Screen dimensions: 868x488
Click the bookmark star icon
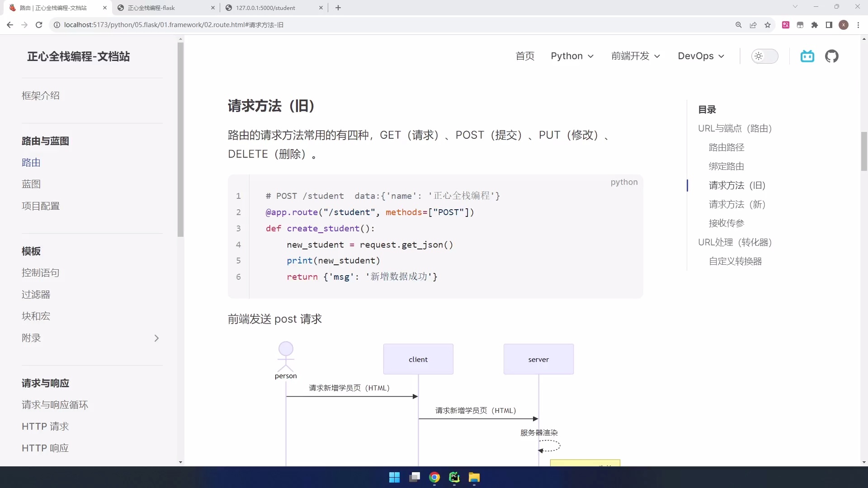click(767, 25)
